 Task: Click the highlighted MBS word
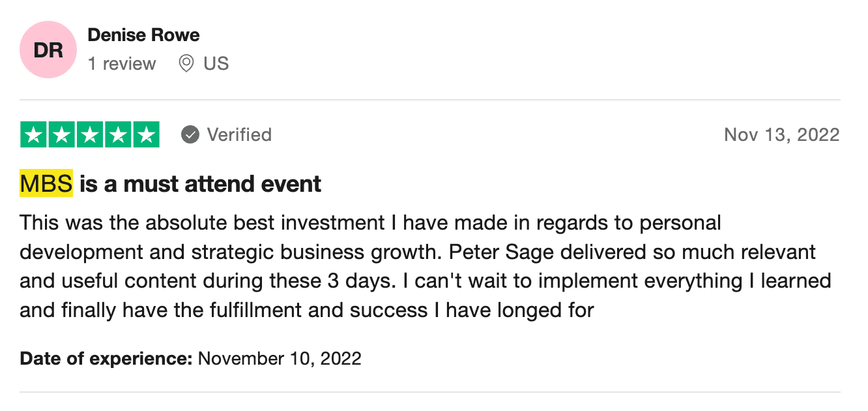pos(46,184)
